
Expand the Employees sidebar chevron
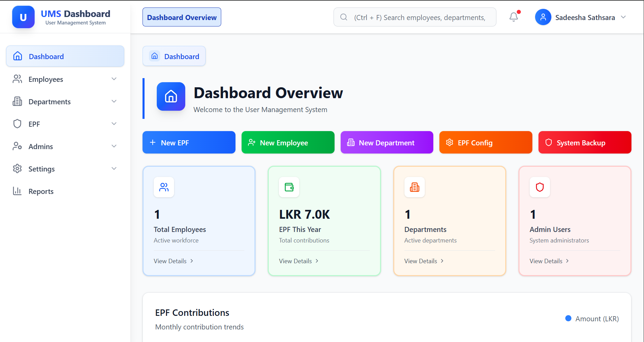(x=114, y=79)
